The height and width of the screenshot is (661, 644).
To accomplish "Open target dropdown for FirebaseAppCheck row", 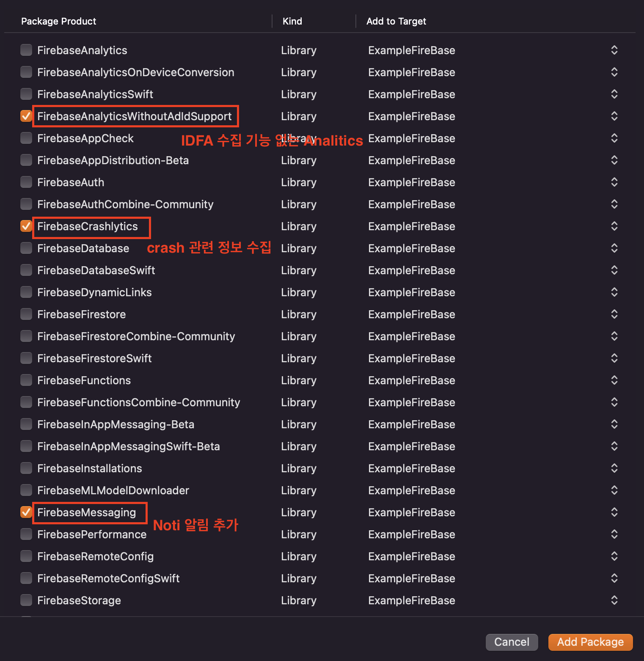I will tap(614, 138).
